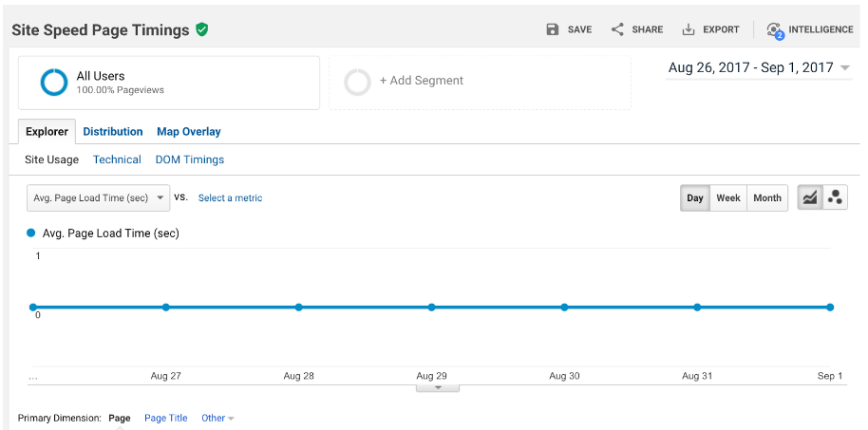Viewport: 868px width, 430px height.
Task: Switch to line chart view icon
Action: pos(810,197)
